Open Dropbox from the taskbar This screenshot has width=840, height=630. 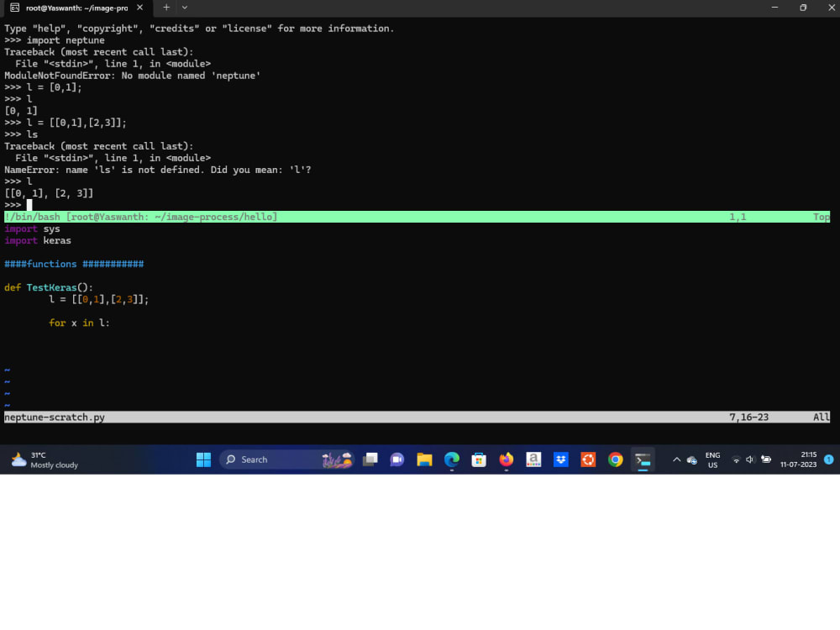[560, 459]
